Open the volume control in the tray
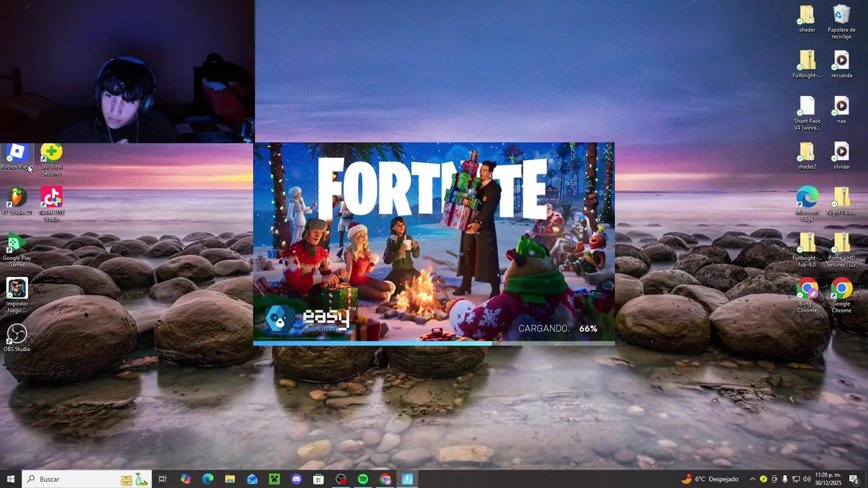The height and width of the screenshot is (488, 868). click(807, 479)
